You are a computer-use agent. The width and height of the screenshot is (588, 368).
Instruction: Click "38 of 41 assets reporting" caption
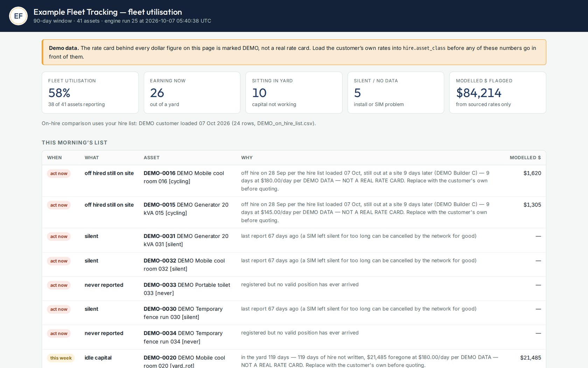pos(76,104)
